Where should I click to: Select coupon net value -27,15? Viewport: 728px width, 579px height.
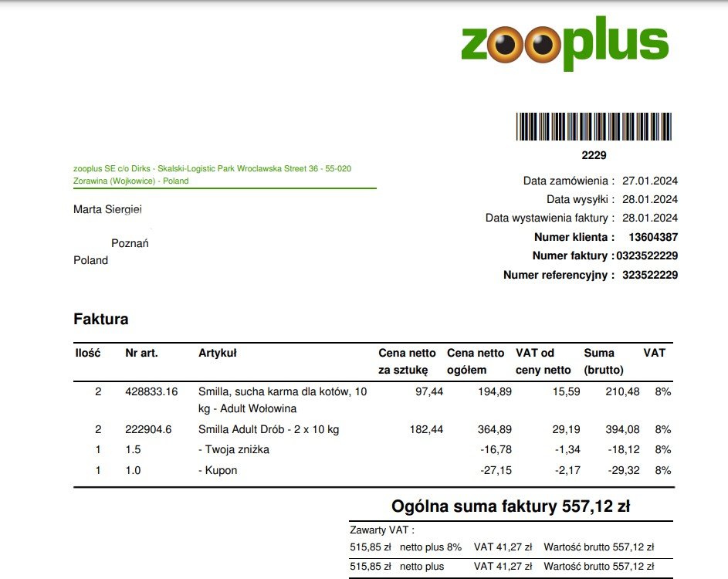496,470
